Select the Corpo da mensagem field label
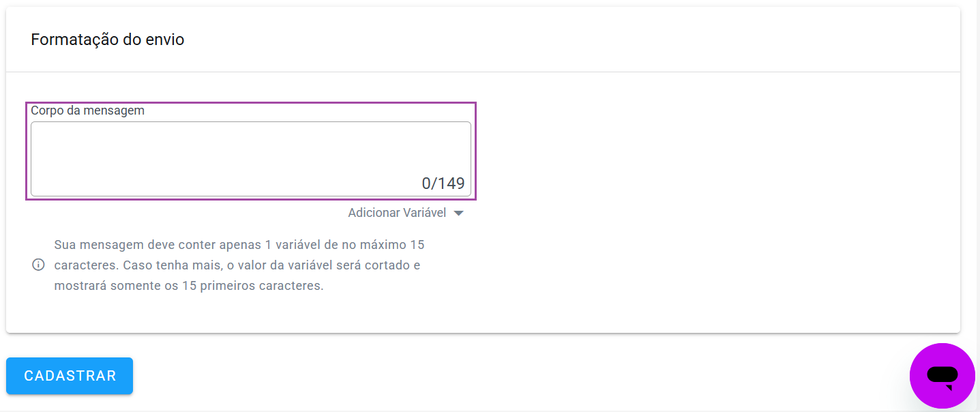 [x=87, y=111]
